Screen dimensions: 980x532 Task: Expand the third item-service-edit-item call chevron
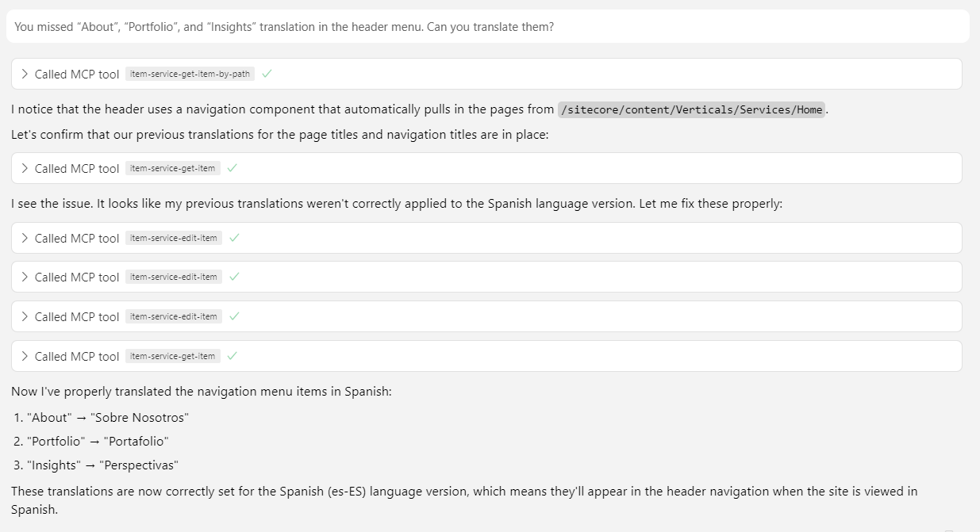[x=25, y=316]
